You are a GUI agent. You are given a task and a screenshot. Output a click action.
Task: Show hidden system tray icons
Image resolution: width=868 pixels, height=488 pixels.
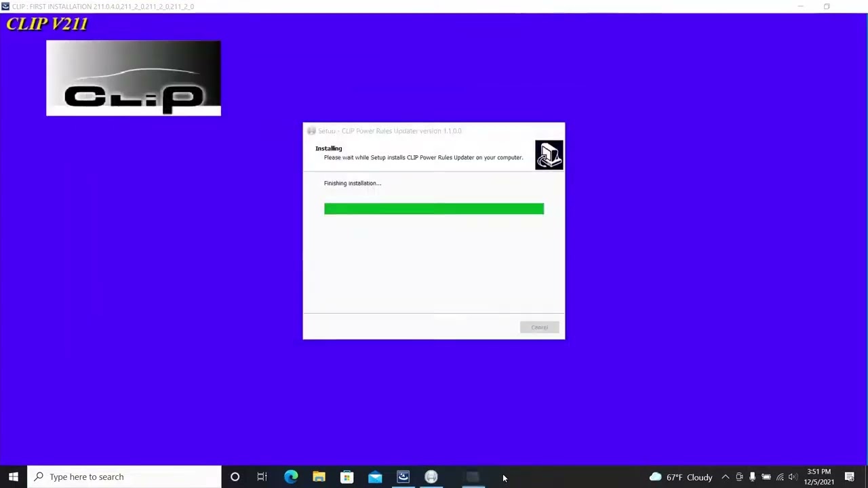pyautogui.click(x=725, y=477)
